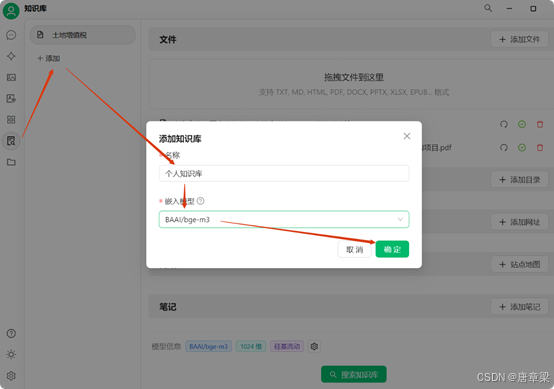Toggle the theme sun icon
This screenshot has height=389, width=554.
click(x=11, y=354)
